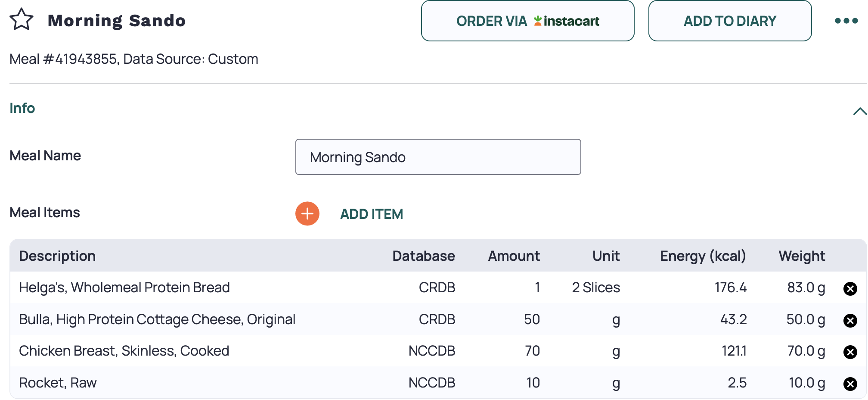
Task: Delete the Chicken Breast row
Action: [x=850, y=352]
